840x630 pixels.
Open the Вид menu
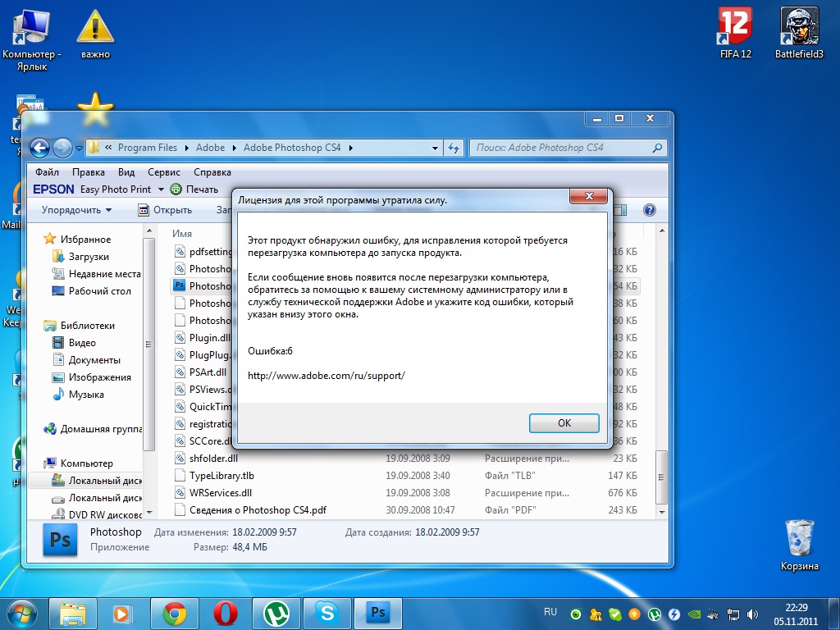click(x=126, y=172)
